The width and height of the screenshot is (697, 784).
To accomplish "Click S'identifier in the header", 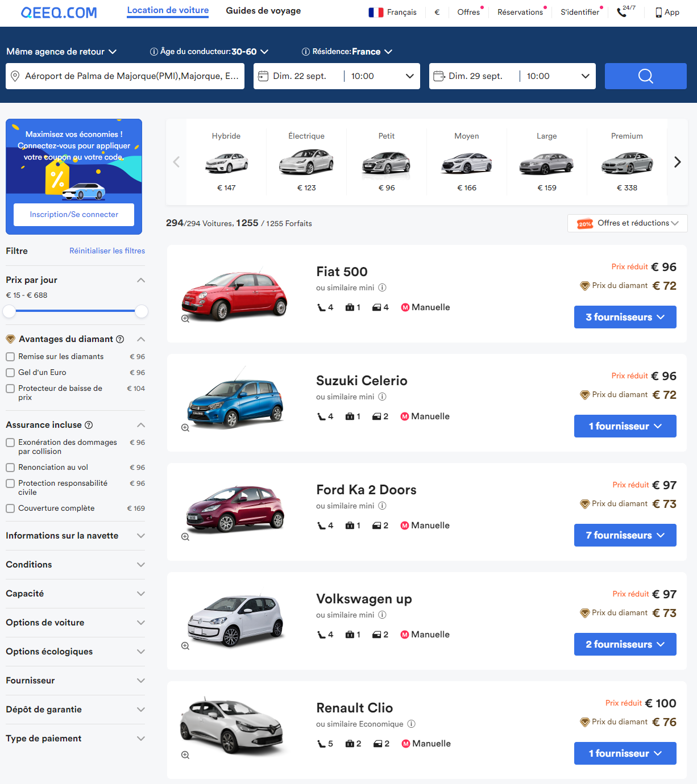I will [x=580, y=12].
